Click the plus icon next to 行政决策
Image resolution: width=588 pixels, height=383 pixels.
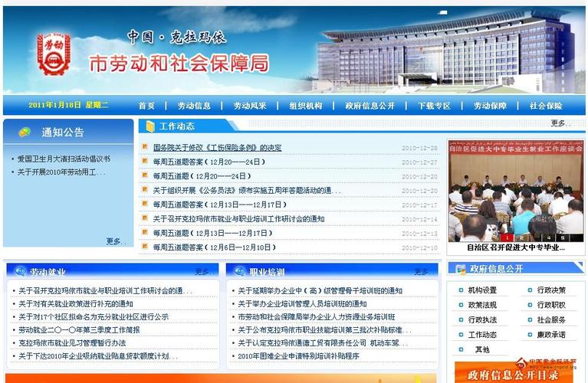point(529,291)
